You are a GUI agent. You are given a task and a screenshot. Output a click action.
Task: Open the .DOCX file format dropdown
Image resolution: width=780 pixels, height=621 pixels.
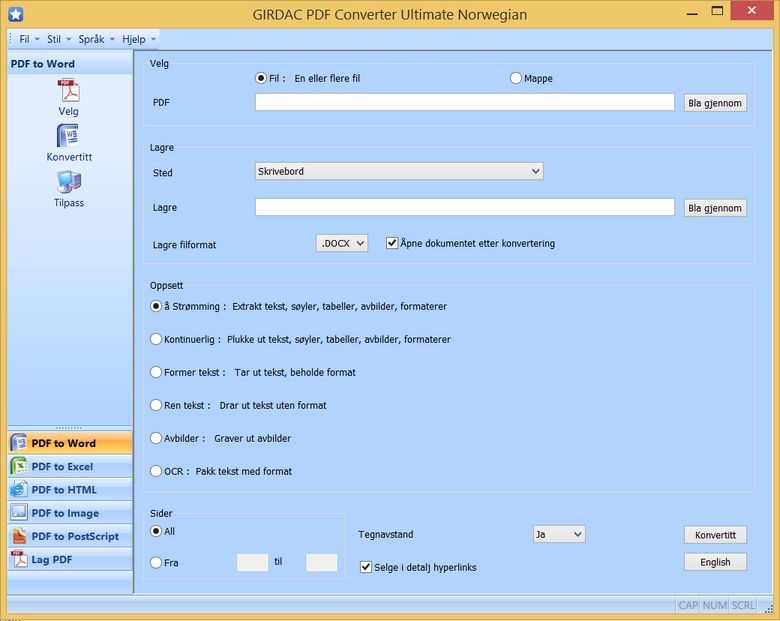[342, 243]
